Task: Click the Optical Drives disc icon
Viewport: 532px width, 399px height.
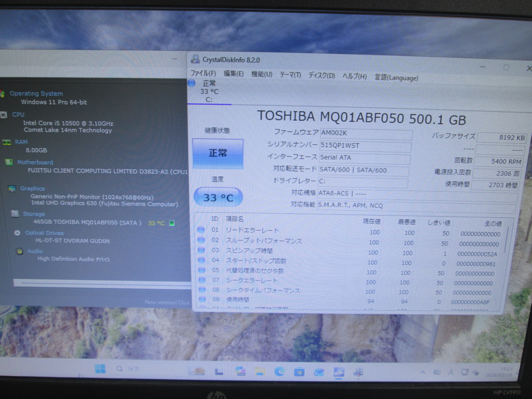Action: (17, 233)
